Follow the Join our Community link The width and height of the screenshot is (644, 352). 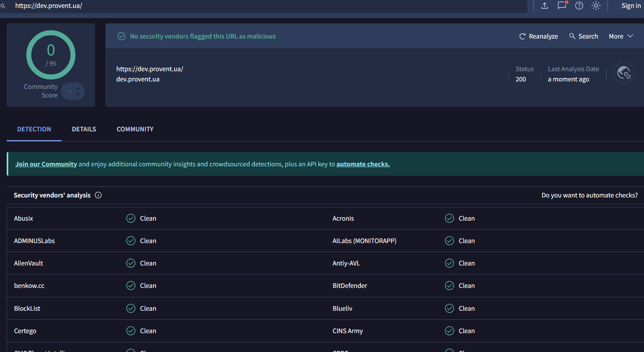click(46, 164)
